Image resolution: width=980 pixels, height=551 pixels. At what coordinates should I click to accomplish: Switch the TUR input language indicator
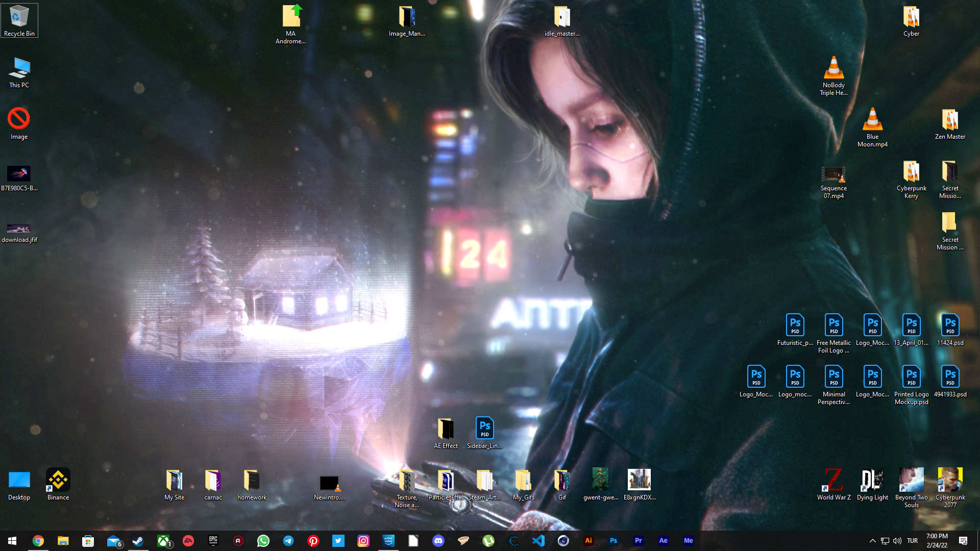click(x=912, y=541)
